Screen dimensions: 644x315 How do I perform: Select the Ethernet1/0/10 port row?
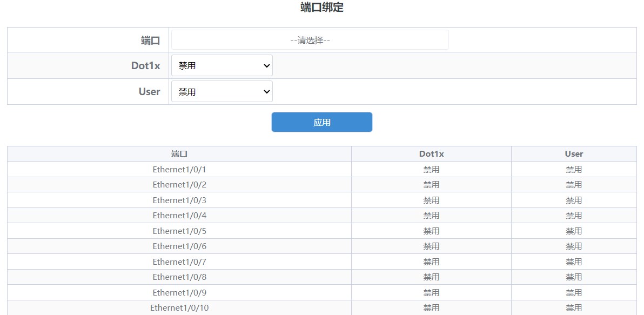[321, 307]
